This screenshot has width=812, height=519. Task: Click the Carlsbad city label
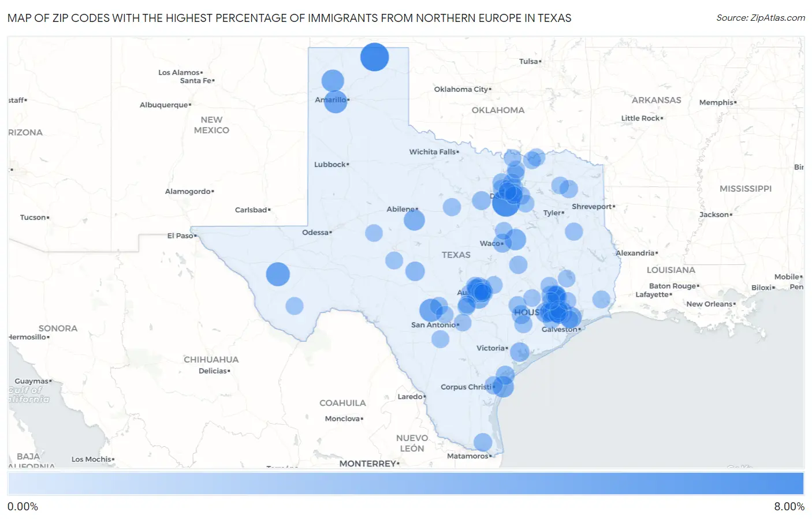[x=251, y=210]
